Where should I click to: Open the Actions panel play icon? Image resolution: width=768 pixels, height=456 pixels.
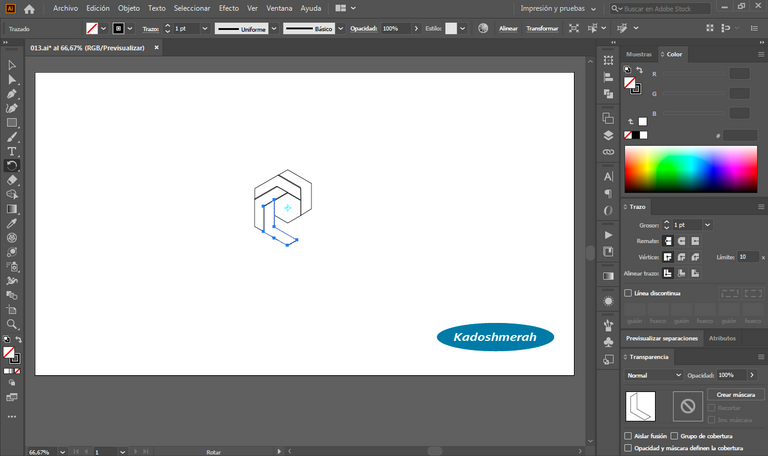608,235
